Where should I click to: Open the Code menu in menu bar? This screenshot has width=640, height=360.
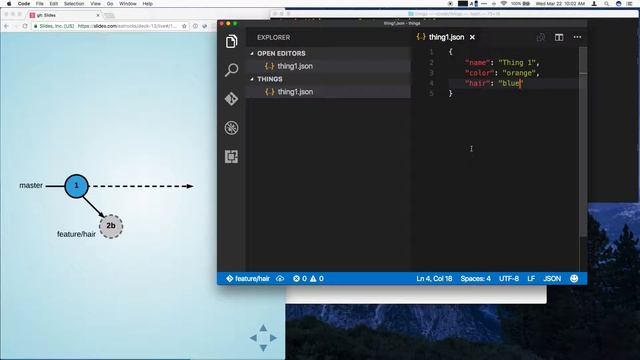(x=24, y=4)
